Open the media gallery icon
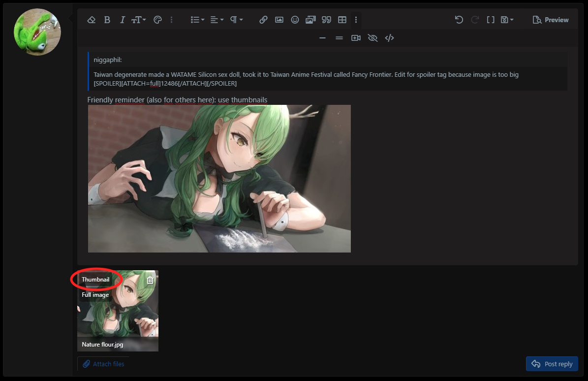Screen dimensions: 588x381 [310, 20]
